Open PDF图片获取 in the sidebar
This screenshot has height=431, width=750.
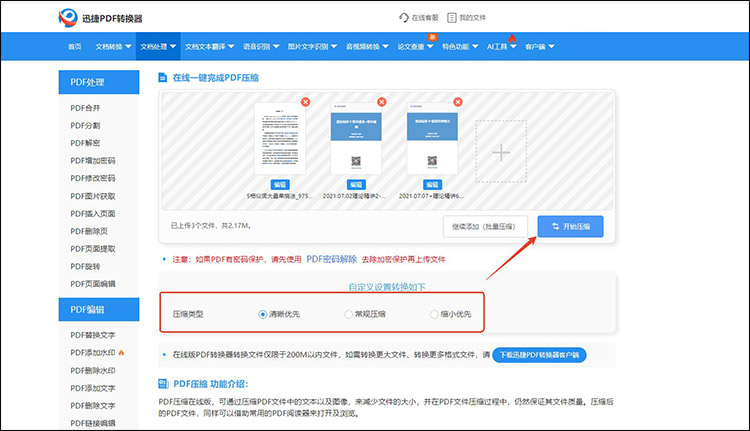click(x=93, y=196)
